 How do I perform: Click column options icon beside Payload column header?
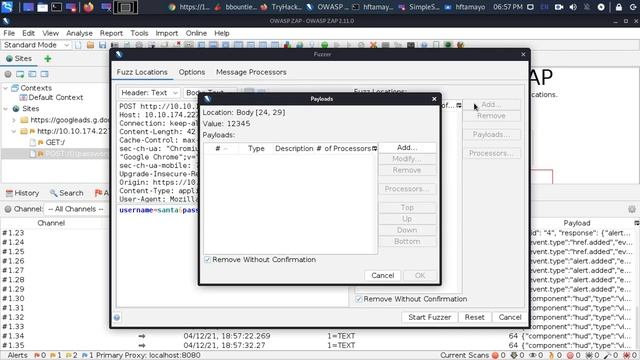click(x=636, y=223)
